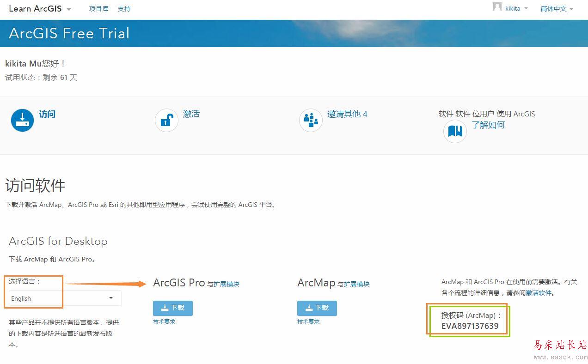This screenshot has height=364, width=588.
Task: Click the access (访问) download-drive icon
Action: coord(22,120)
